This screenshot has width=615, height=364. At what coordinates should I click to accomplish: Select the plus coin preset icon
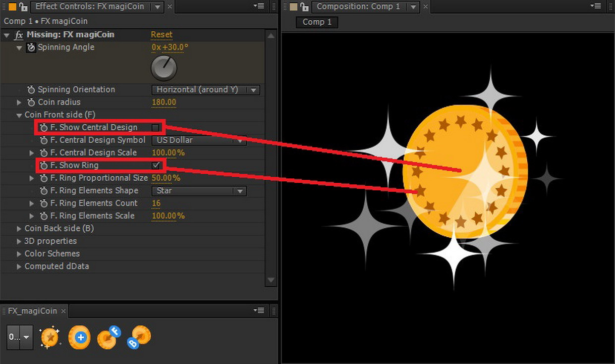[x=79, y=337]
